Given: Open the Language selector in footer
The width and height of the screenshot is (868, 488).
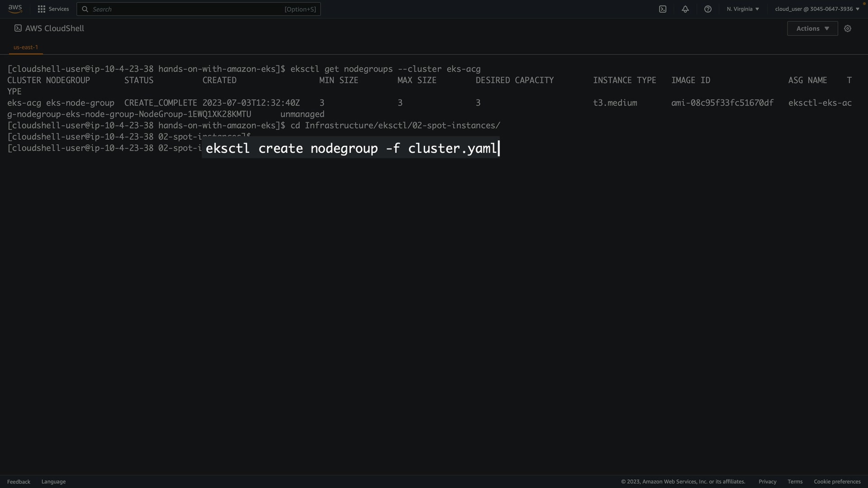Looking at the screenshot, I should pos(53,482).
